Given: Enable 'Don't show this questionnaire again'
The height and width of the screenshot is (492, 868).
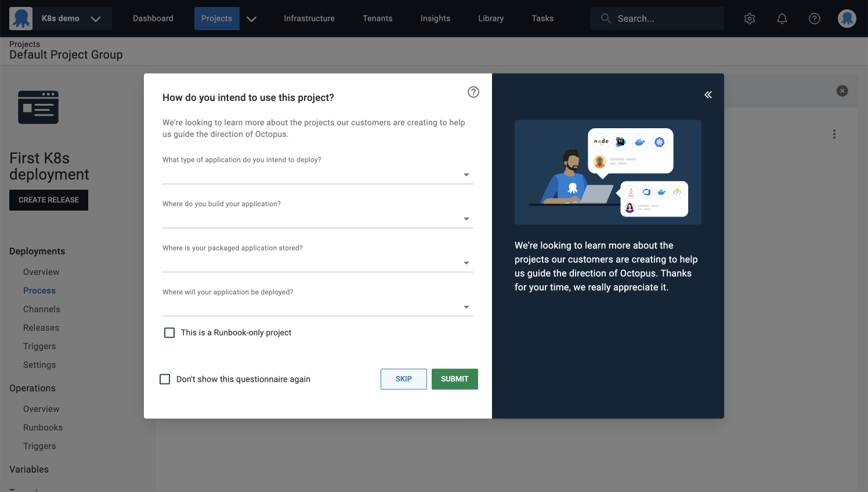Looking at the screenshot, I should pos(165,378).
